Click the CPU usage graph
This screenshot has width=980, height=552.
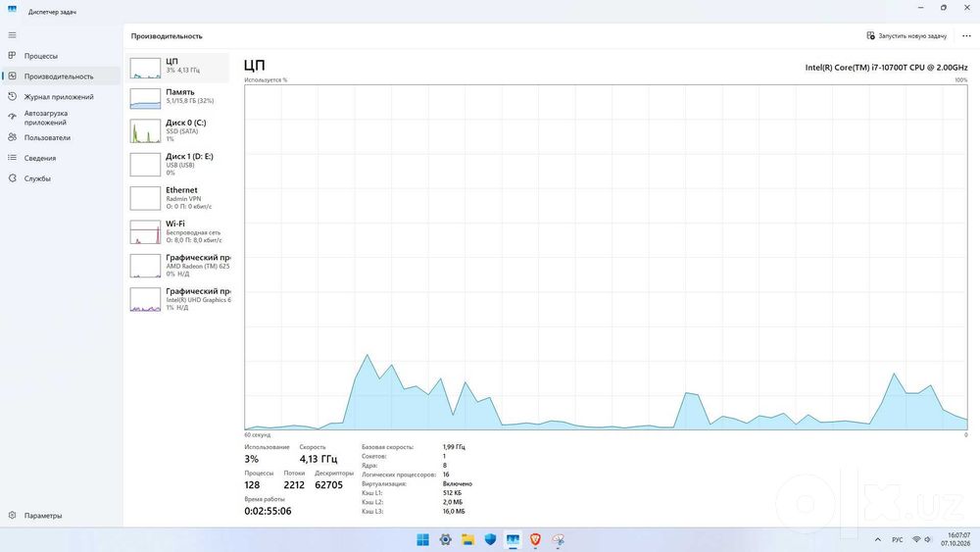pyautogui.click(x=606, y=257)
